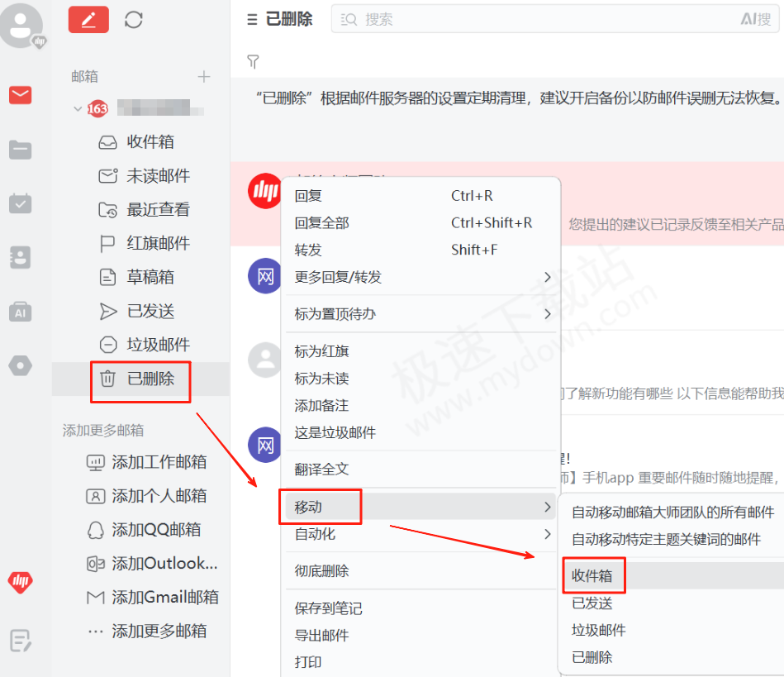
Task: Refresh the mailbox
Action: [x=132, y=19]
